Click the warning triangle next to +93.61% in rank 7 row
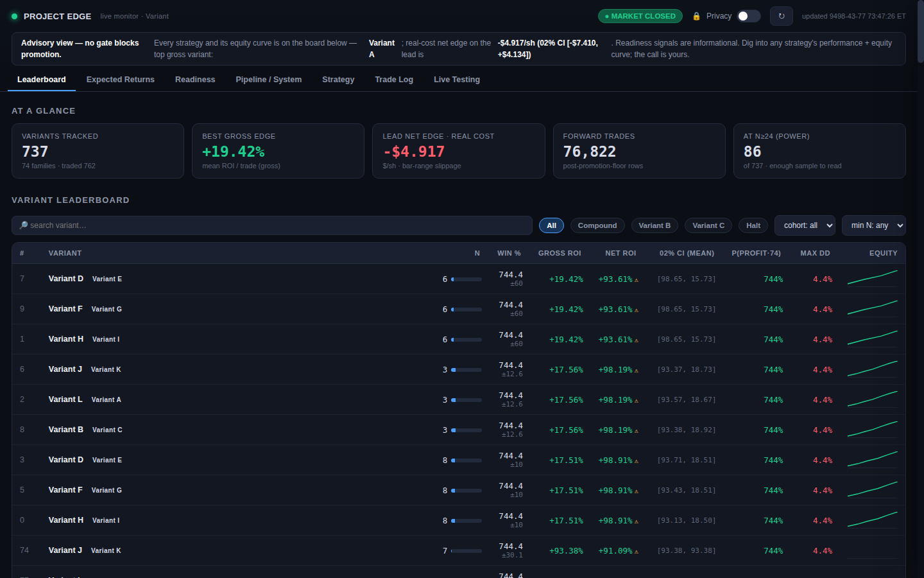Viewport: 924px width, 578px height. coord(637,280)
